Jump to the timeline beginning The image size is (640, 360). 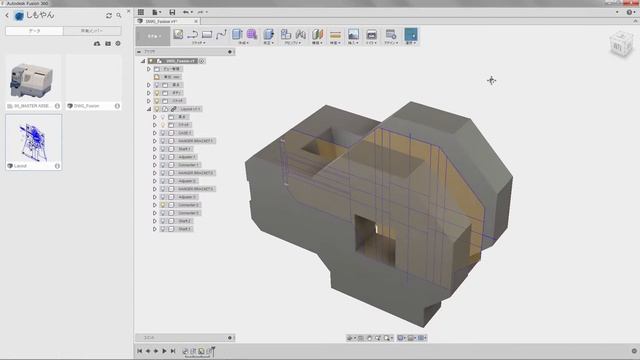[140, 351]
